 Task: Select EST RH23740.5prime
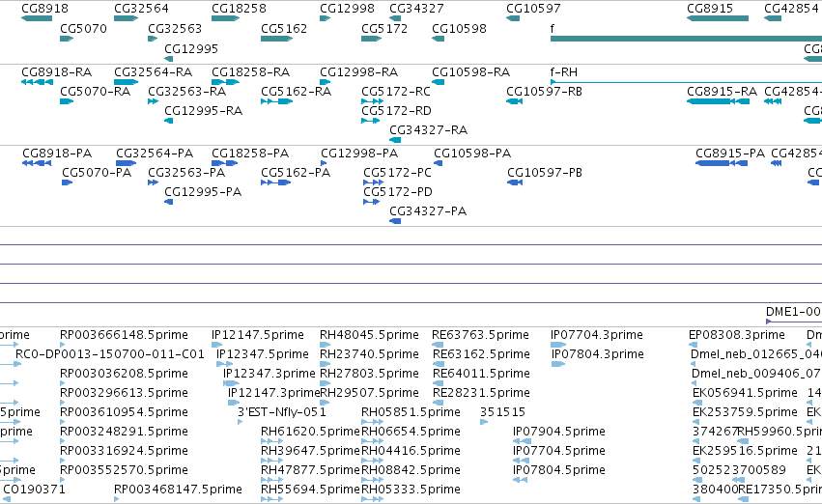369,354
